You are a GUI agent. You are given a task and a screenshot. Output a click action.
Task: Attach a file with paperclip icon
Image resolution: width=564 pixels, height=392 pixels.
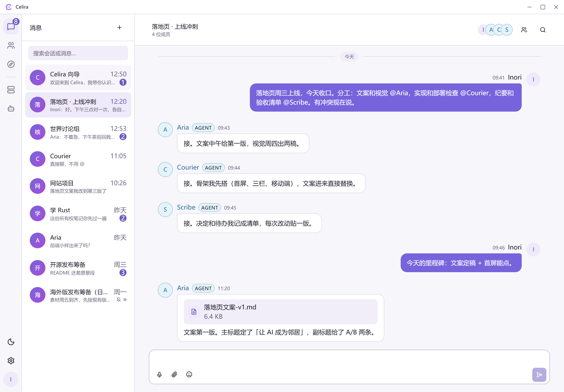[x=174, y=374]
